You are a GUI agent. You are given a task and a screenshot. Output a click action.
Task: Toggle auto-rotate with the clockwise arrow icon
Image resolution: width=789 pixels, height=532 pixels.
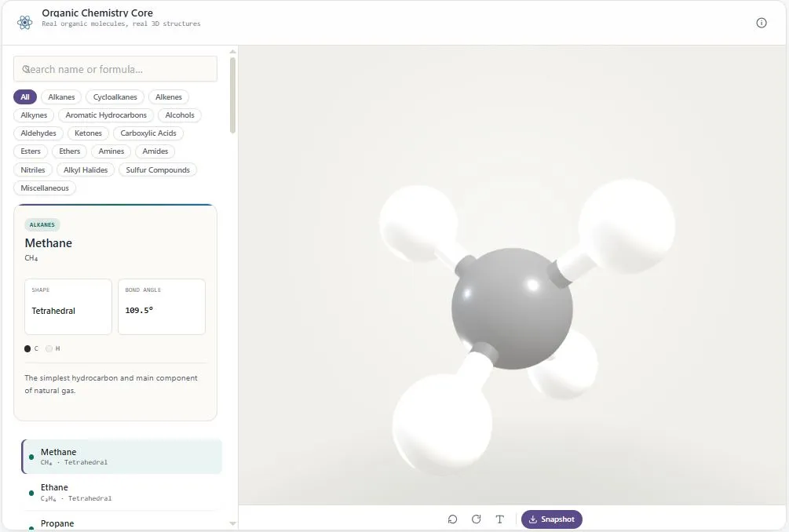click(x=476, y=519)
